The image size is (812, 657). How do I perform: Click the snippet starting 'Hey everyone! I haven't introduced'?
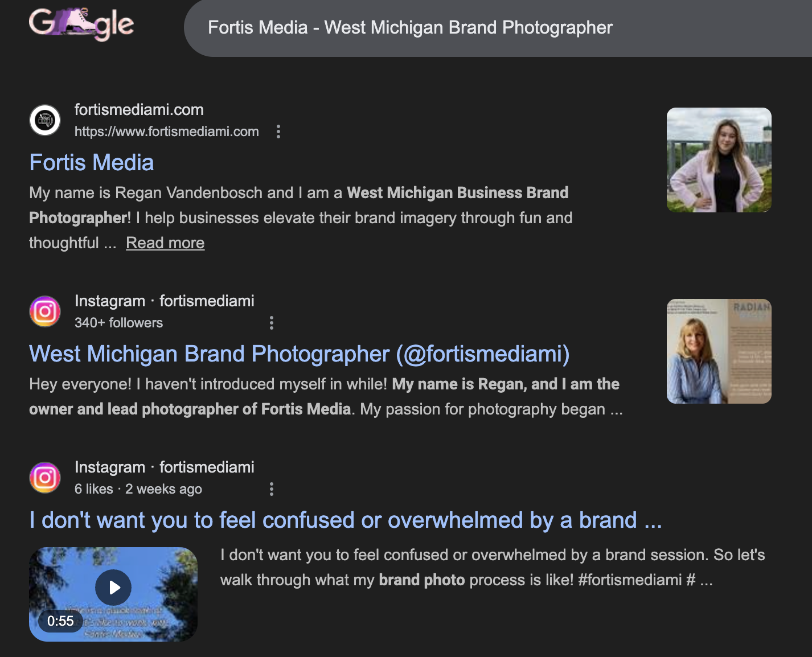tap(326, 397)
